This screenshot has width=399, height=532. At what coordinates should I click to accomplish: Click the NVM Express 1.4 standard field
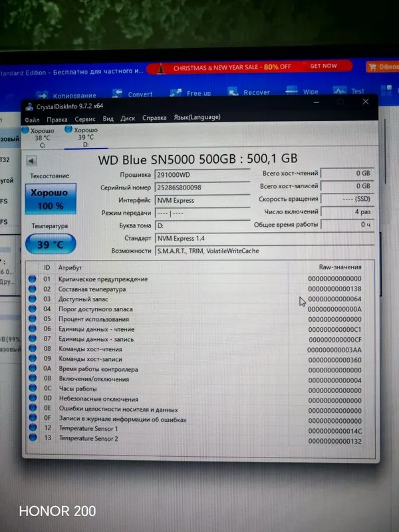(265, 239)
